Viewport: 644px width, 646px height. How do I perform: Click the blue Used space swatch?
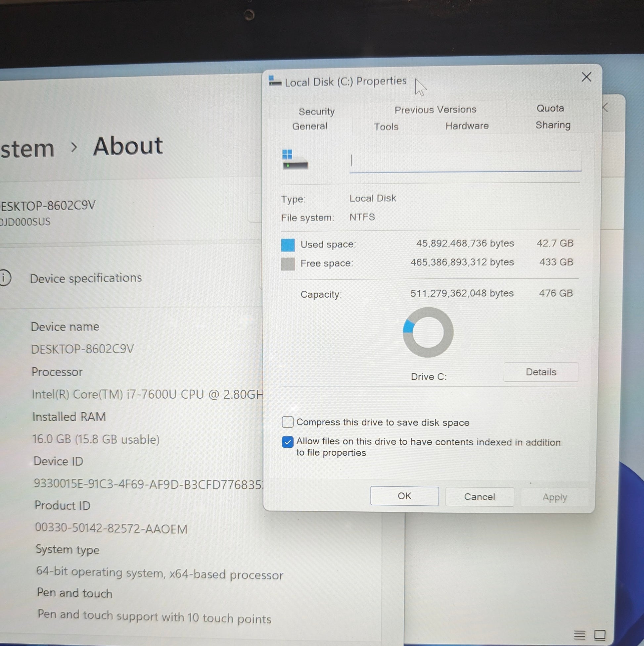288,245
